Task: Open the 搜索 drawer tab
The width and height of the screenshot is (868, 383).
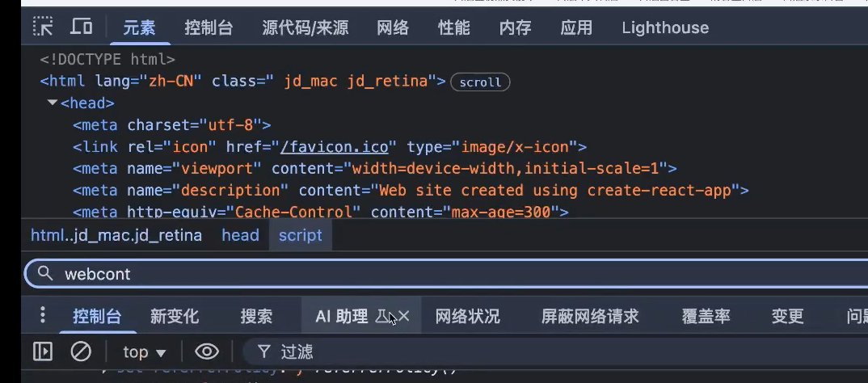Action: click(256, 317)
